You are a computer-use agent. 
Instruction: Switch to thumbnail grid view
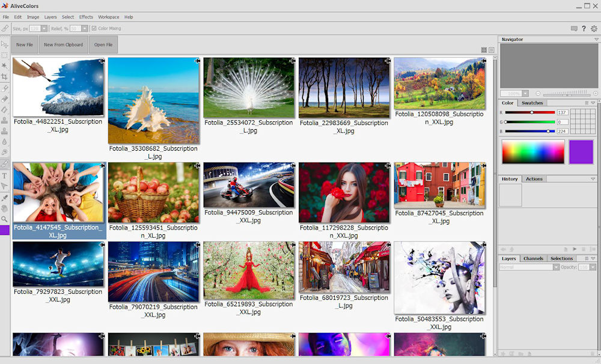(x=484, y=50)
